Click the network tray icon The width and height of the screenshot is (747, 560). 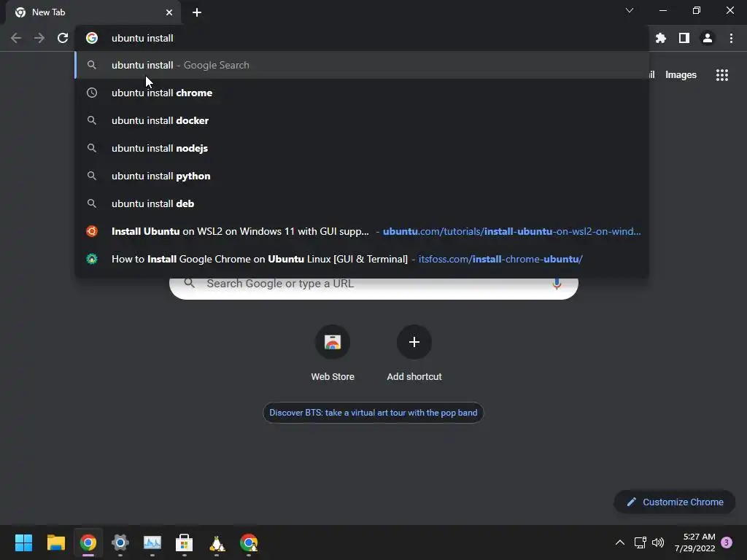640,542
